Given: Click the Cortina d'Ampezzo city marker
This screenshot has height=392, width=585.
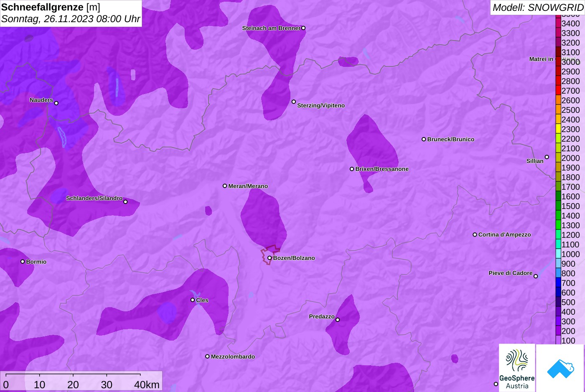Looking at the screenshot, I should [475, 234].
